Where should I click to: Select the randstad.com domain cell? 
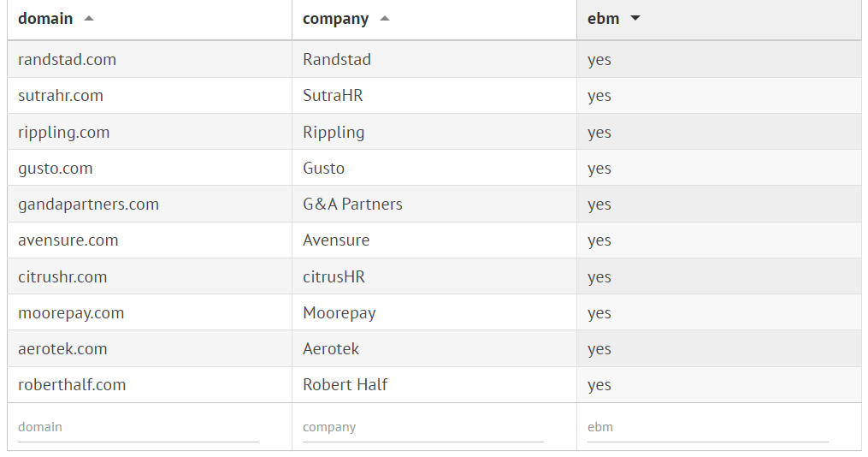67,60
